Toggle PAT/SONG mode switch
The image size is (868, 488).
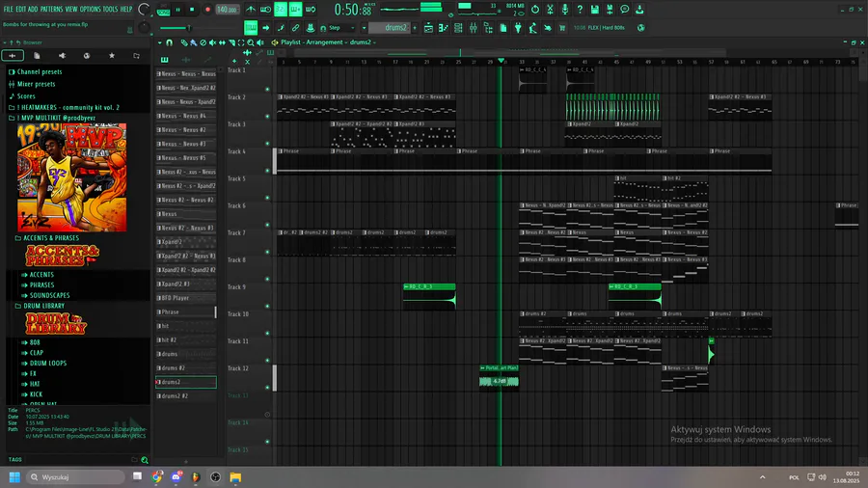pyautogui.click(x=163, y=10)
